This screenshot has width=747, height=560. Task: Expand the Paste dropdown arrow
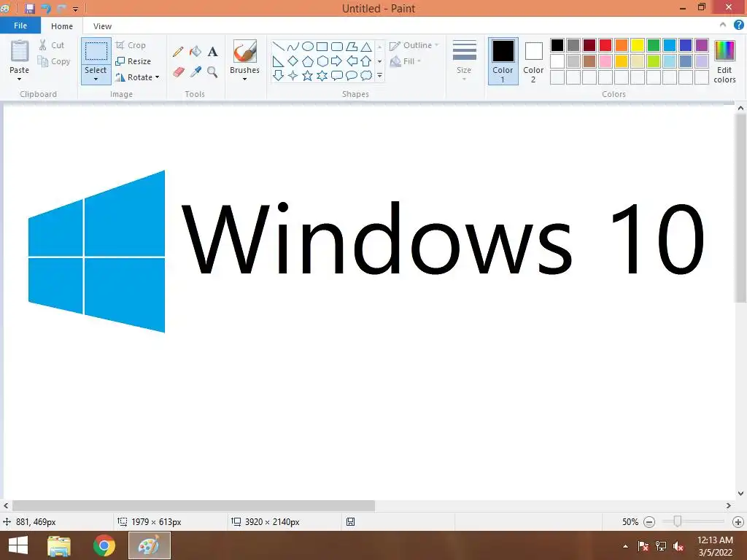click(x=20, y=79)
